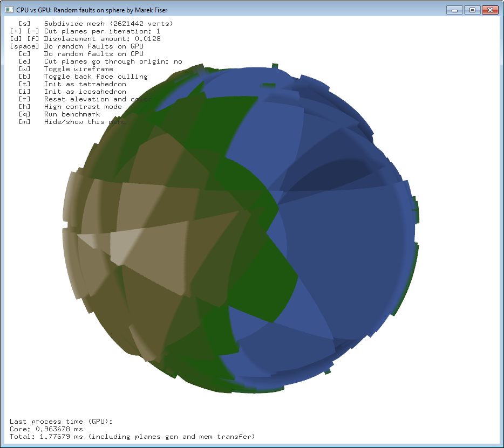Minimize the window
Screen dimensions: 504x448
(x=455, y=10)
